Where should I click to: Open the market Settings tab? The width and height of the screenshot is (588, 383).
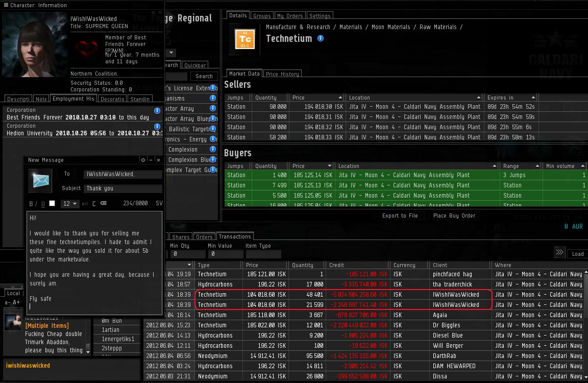(x=320, y=16)
